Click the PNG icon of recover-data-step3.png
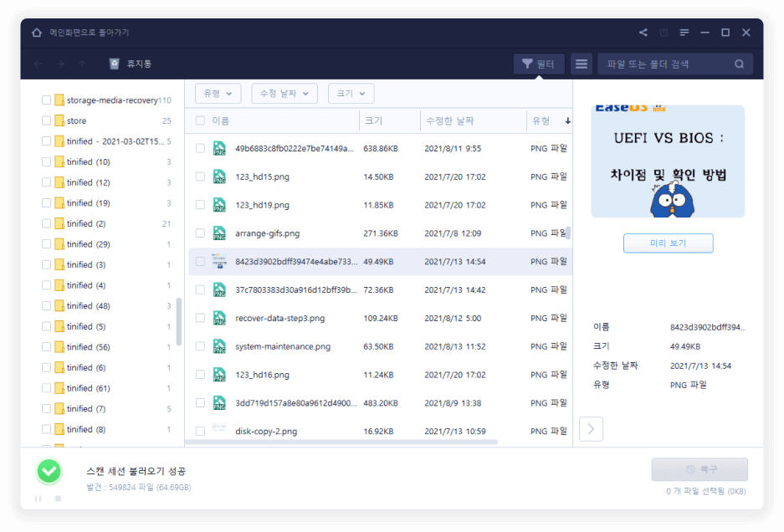The image size is (784, 532). pos(219,318)
